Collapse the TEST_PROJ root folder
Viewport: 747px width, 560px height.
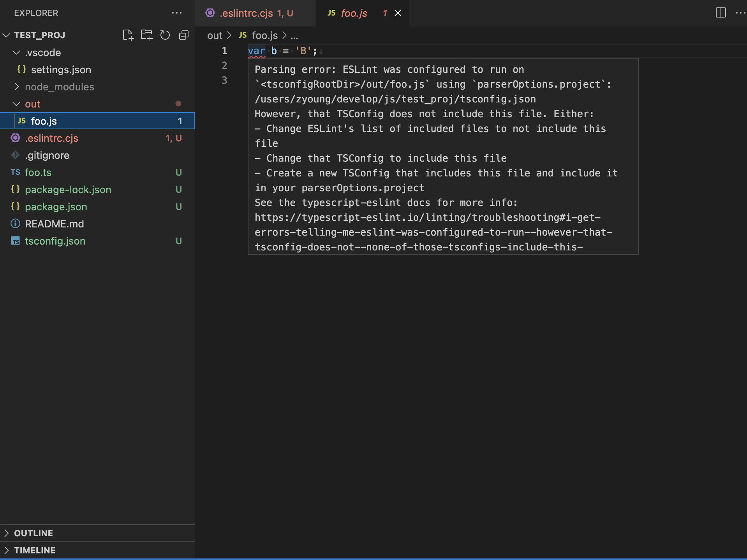pos(6,35)
